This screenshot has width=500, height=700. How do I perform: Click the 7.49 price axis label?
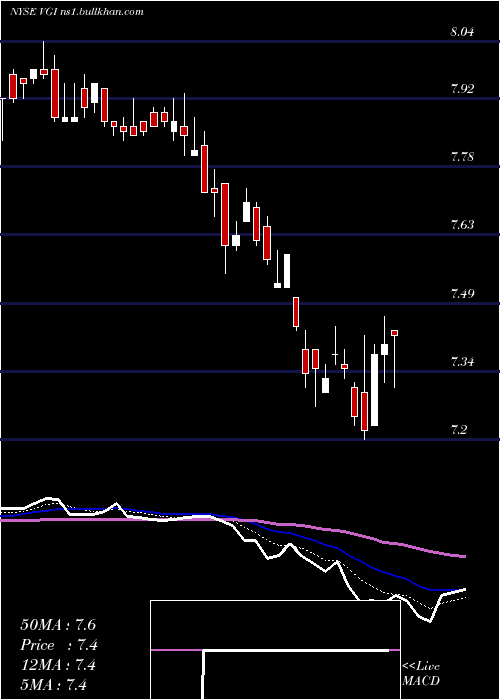(462, 293)
